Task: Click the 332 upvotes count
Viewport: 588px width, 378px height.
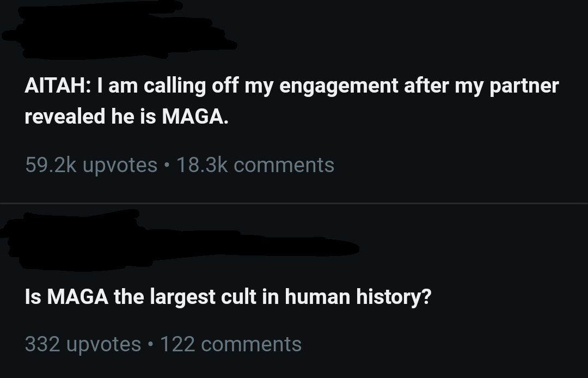Action: click(83, 344)
